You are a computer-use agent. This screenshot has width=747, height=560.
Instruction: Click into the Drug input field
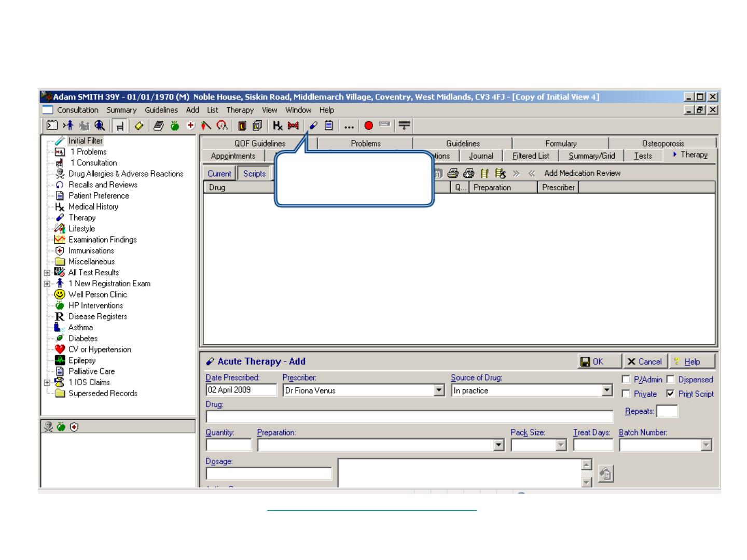pyautogui.click(x=409, y=416)
